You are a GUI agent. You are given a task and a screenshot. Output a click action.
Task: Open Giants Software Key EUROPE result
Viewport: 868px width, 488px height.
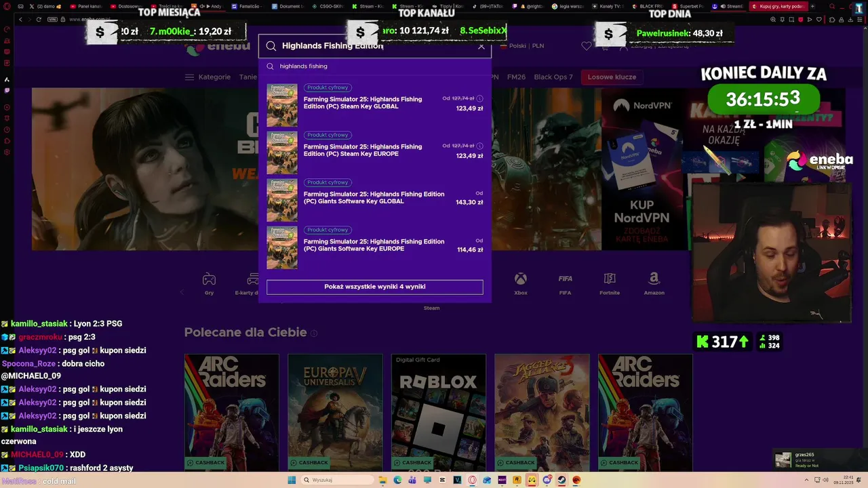[x=374, y=247]
